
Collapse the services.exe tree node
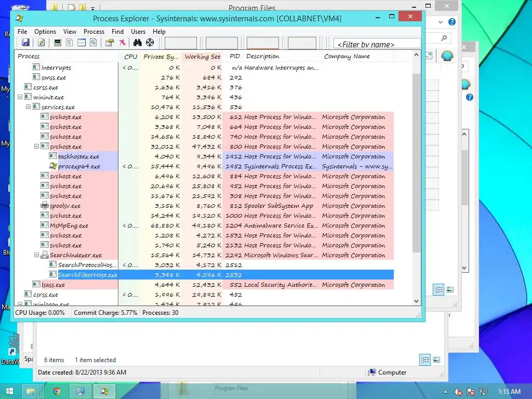click(29, 107)
